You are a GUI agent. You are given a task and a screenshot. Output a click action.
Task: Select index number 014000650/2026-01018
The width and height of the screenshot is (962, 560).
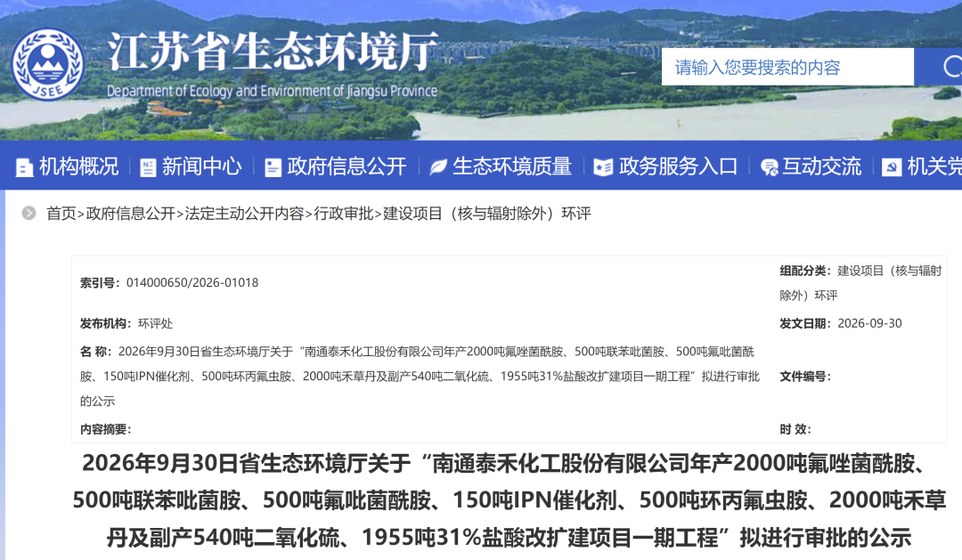192,283
